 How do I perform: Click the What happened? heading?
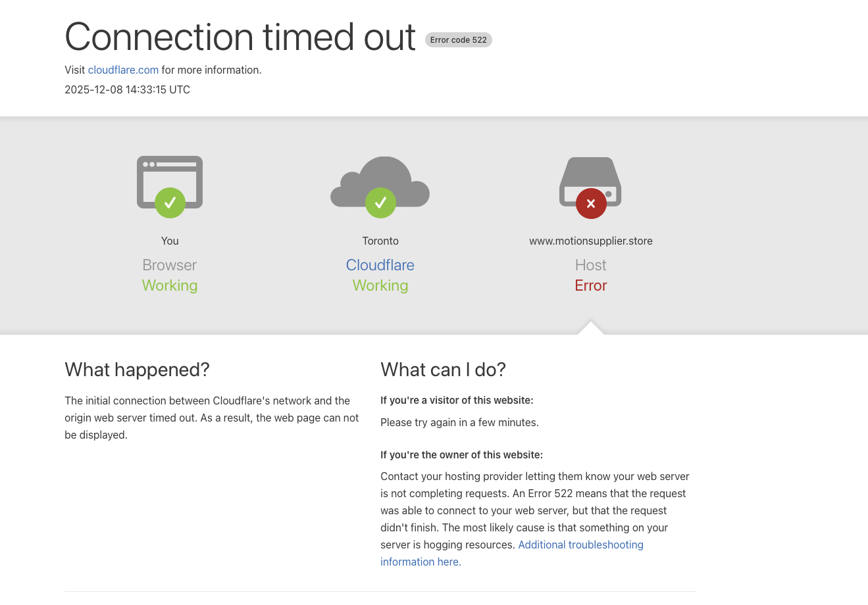137,370
